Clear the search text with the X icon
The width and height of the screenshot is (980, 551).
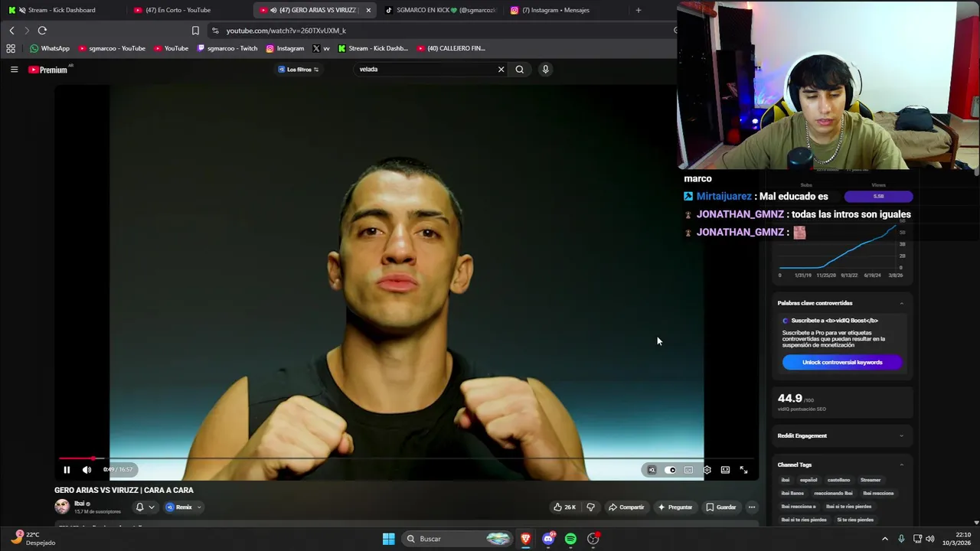(501, 70)
